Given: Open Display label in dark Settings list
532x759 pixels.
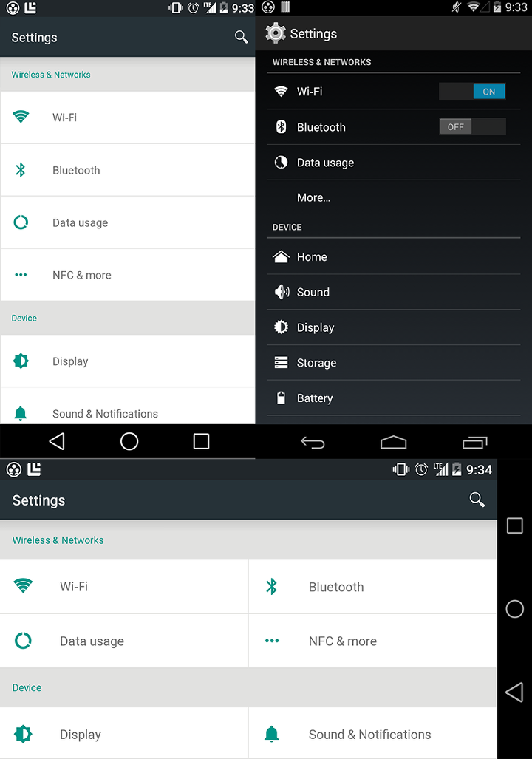Looking at the screenshot, I should coord(316,327).
